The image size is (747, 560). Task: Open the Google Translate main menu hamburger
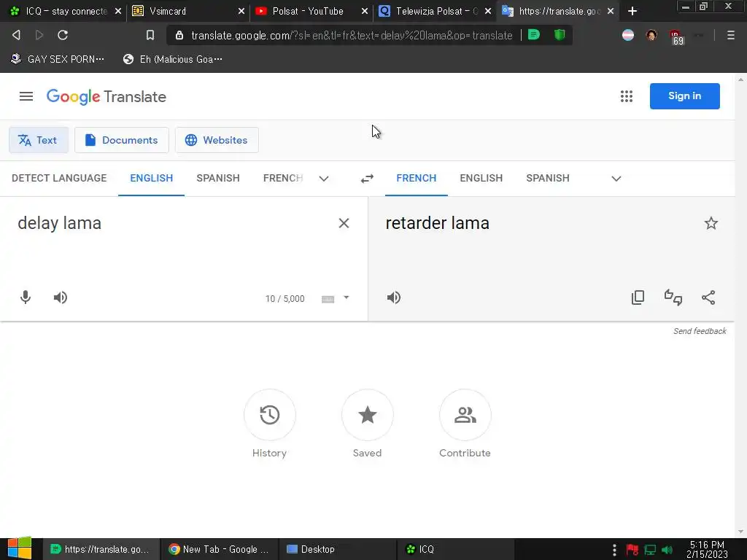(x=26, y=97)
